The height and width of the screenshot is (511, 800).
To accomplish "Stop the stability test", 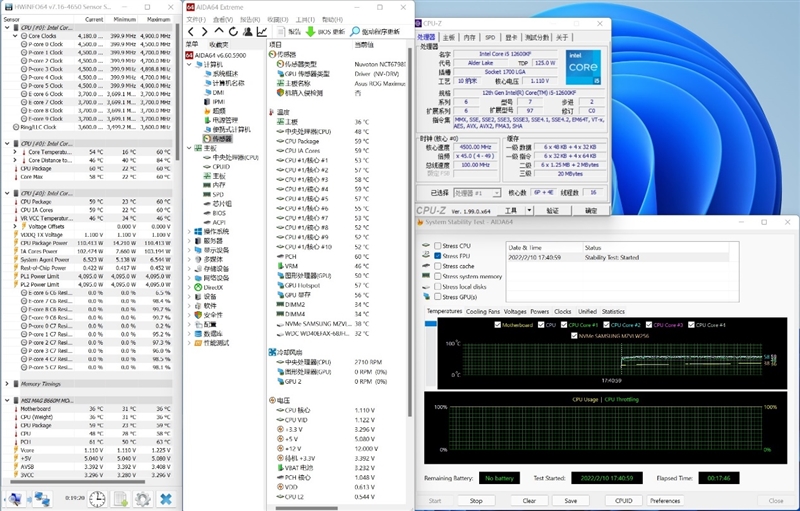I will (476, 501).
